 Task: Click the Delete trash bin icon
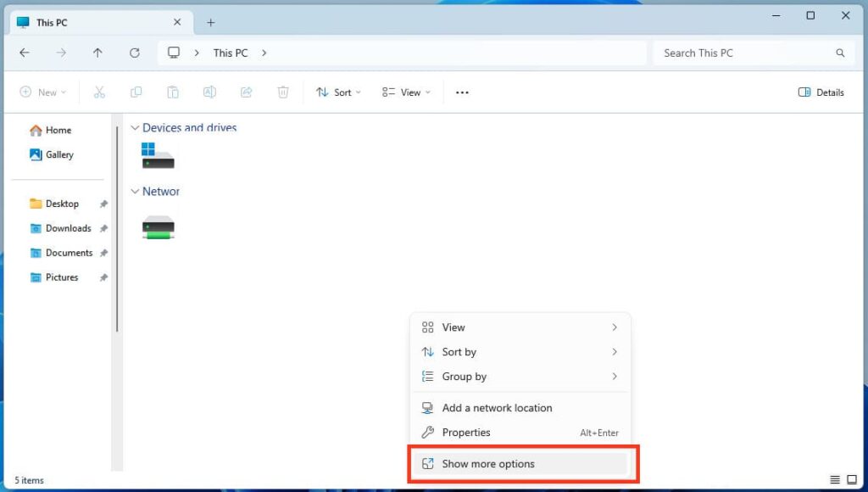point(283,92)
